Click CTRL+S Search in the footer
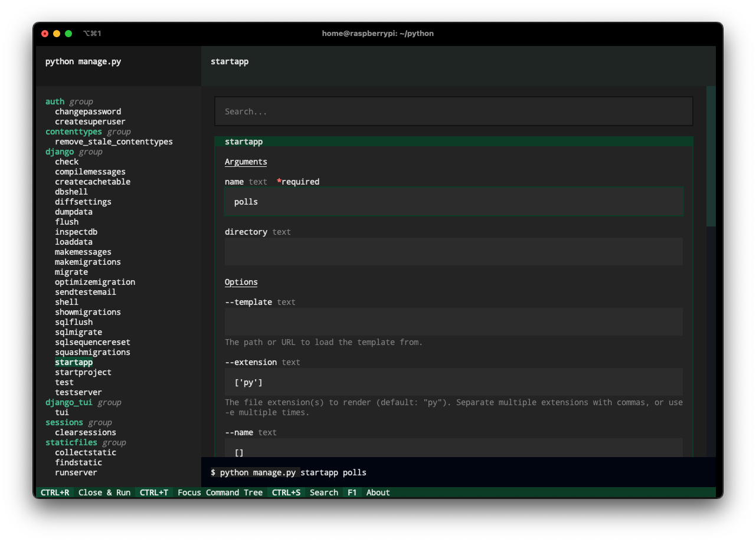Image resolution: width=756 pixels, height=542 pixels. 305,492
